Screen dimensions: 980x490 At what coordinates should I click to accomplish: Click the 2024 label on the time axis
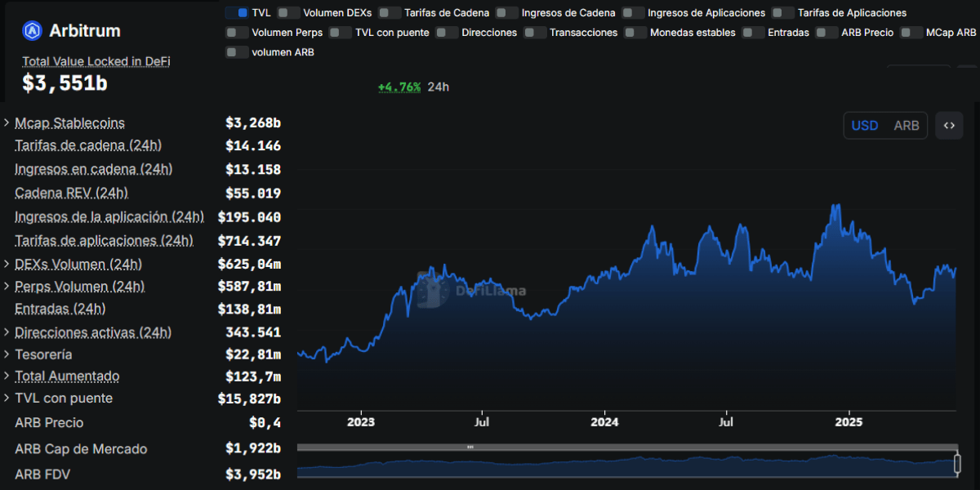(x=604, y=422)
